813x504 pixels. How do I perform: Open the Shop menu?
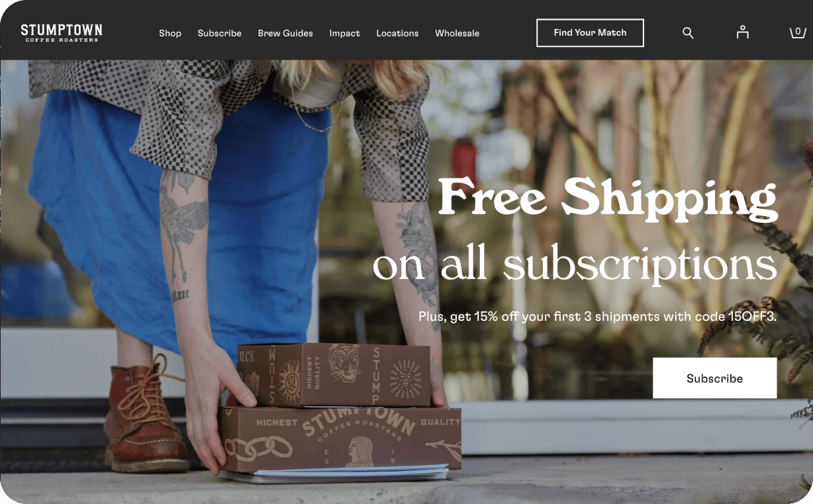pos(170,33)
